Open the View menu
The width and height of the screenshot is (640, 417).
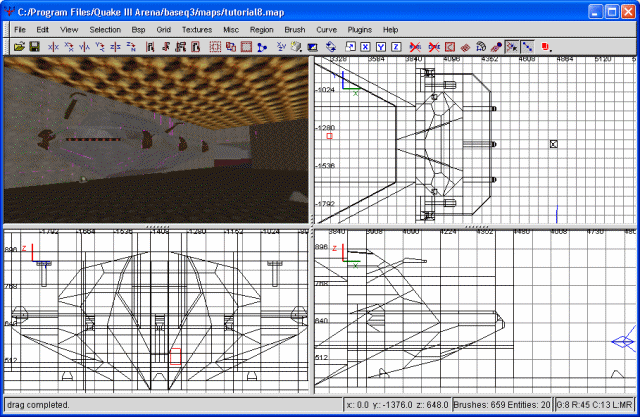(69, 29)
